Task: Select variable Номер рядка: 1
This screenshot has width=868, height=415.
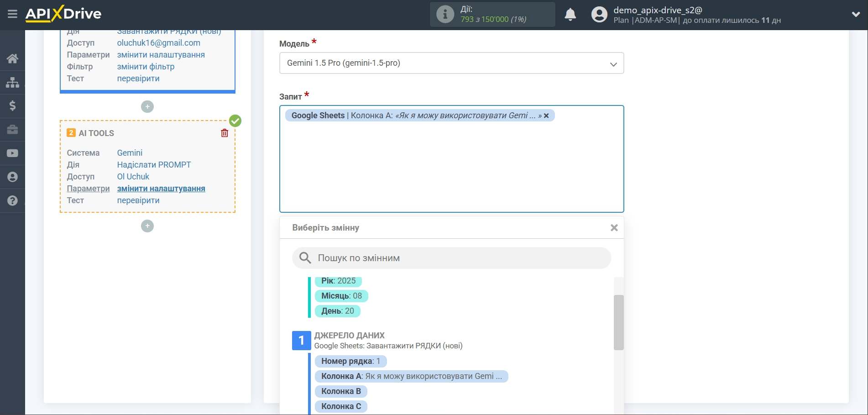Action: click(x=350, y=361)
